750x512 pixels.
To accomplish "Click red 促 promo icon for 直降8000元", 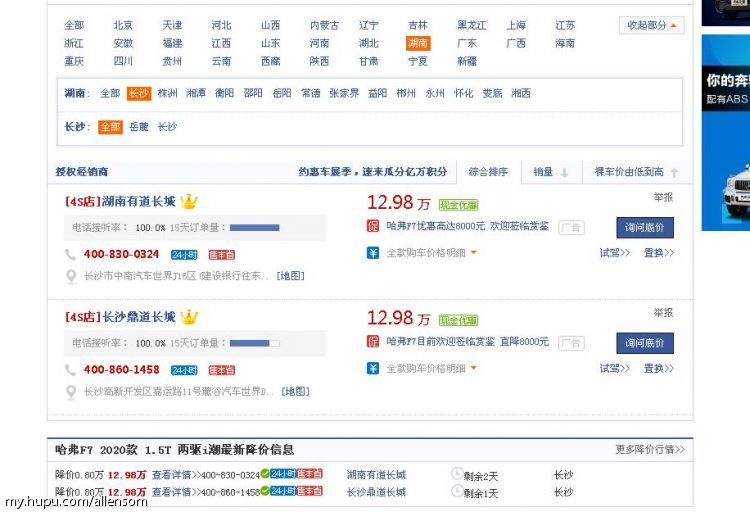I will pos(373,342).
